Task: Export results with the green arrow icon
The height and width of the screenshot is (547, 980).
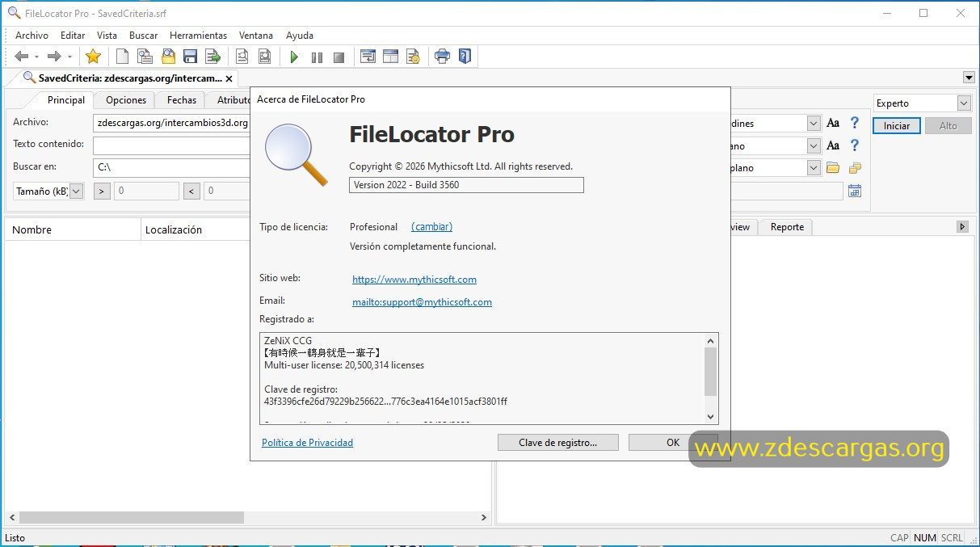Action: (213, 57)
